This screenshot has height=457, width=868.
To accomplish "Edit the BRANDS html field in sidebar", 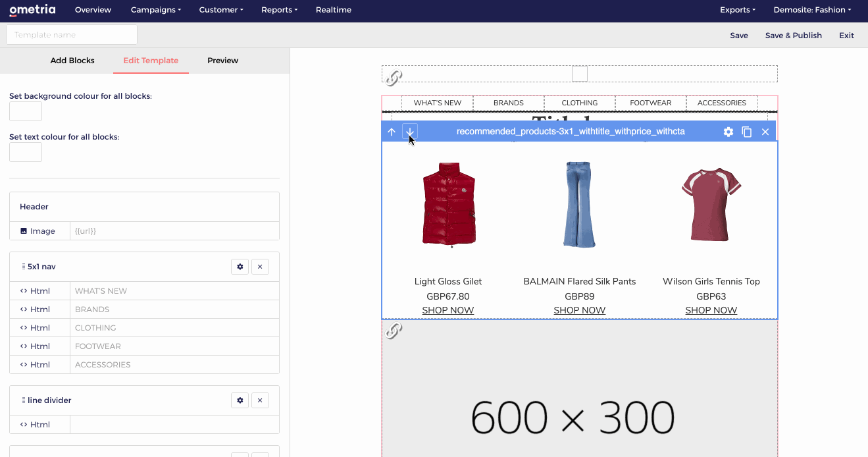I will pos(174,309).
